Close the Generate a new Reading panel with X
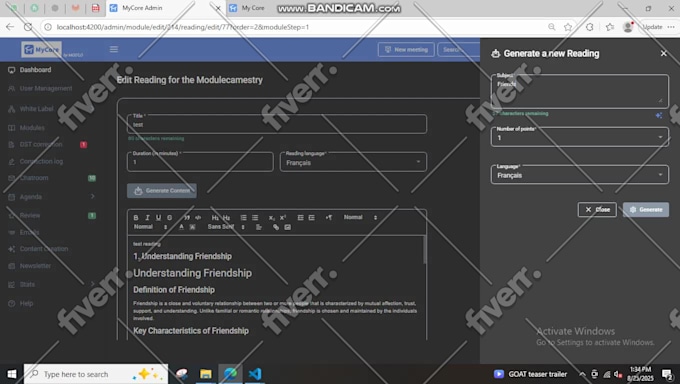This screenshot has height=384, width=680. 664,53
